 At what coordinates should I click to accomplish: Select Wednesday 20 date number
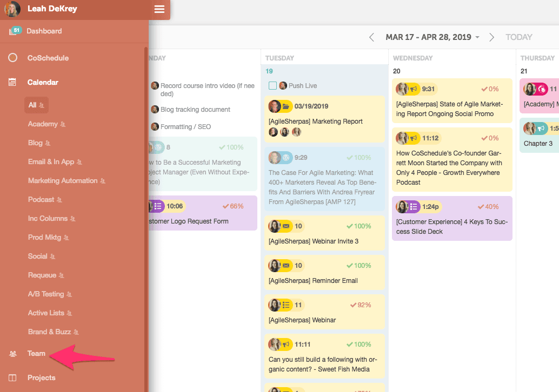tap(396, 71)
